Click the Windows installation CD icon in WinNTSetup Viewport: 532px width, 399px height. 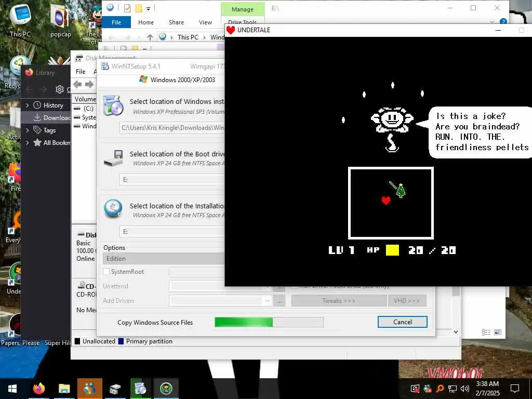tap(113, 105)
